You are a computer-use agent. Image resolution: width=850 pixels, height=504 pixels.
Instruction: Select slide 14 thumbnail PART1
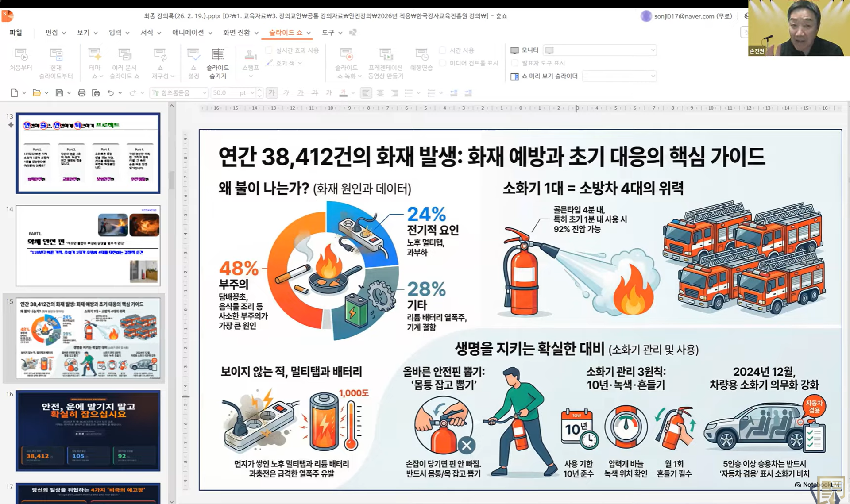[x=88, y=246]
